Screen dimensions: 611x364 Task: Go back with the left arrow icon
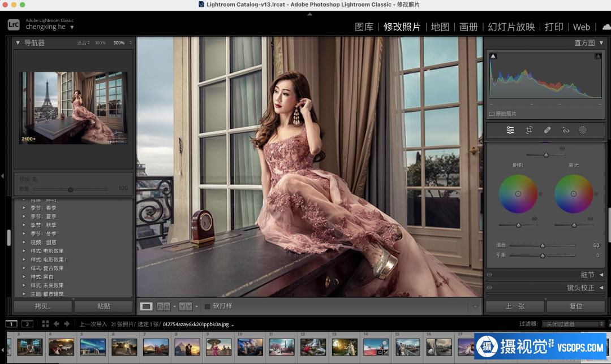point(57,324)
